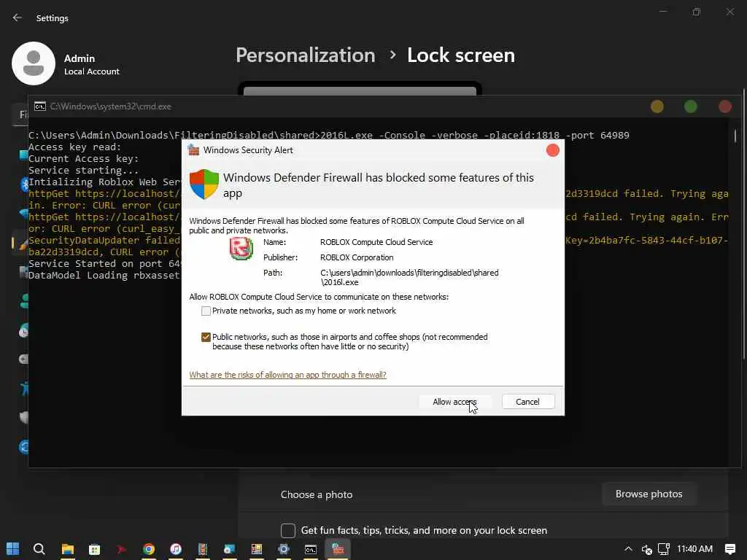
Task: Click the Windows Defender shield icon
Action: point(204,184)
